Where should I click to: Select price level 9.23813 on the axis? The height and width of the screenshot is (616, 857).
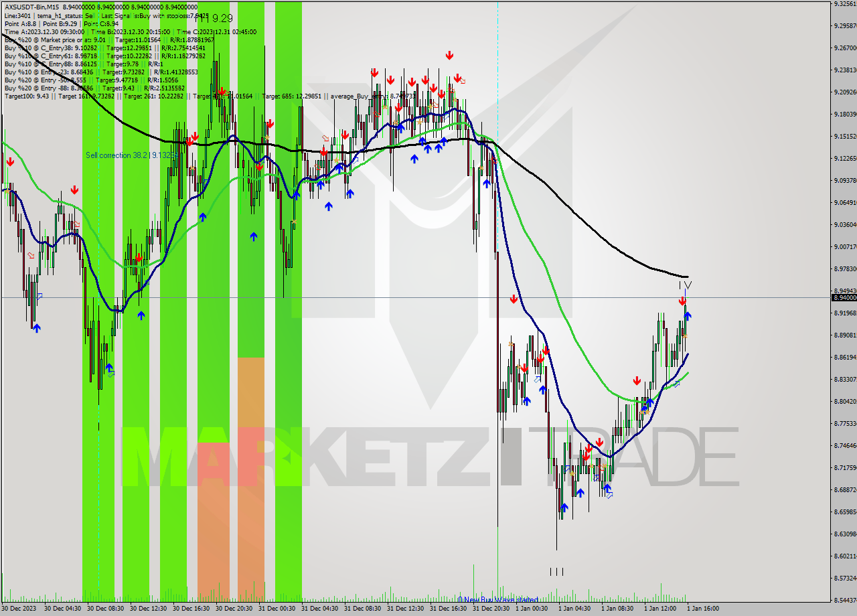click(x=845, y=70)
